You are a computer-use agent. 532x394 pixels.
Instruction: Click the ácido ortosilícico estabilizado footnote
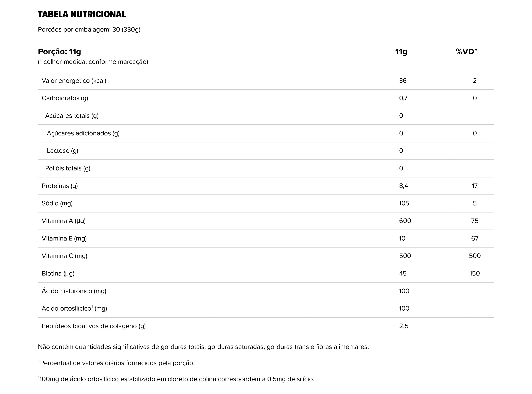(x=176, y=379)
